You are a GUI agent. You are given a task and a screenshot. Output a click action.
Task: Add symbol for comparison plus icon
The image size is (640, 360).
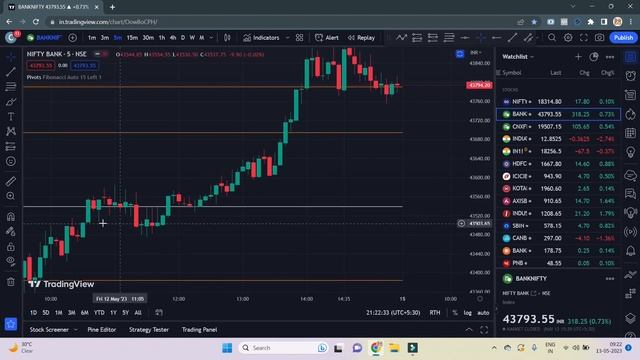(72, 38)
